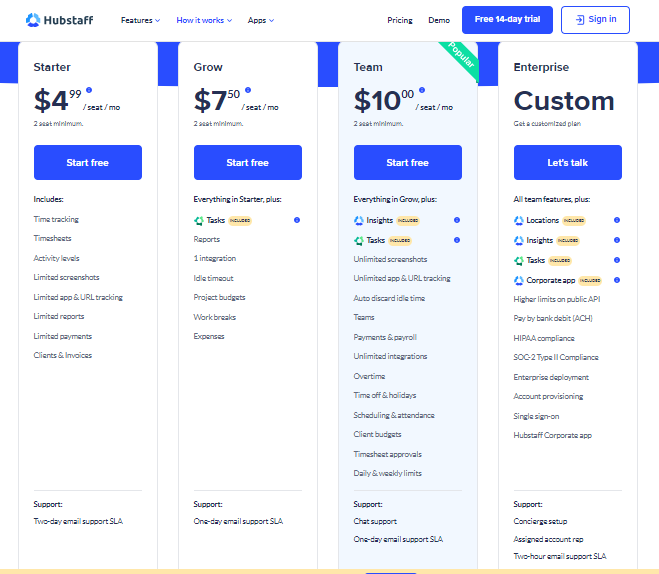Click info icon for Grow Tasks row
Viewport: 659px width, 574px height.
pyautogui.click(x=297, y=220)
